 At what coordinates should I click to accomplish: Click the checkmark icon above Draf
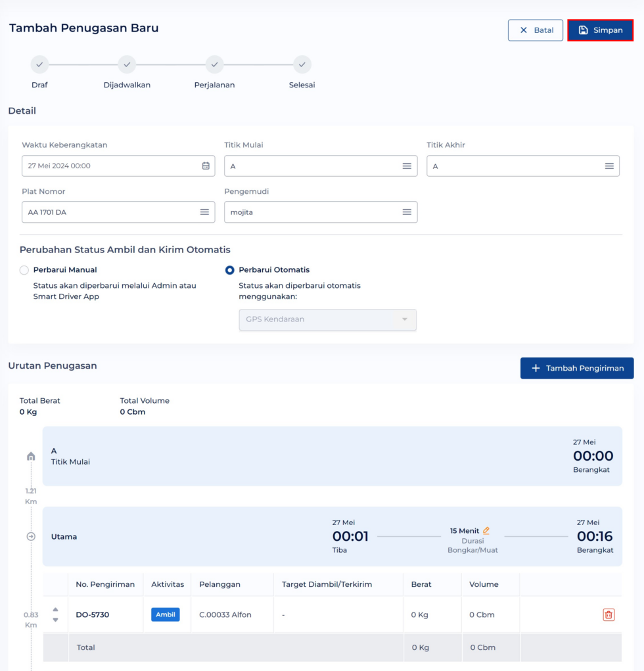pyautogui.click(x=39, y=64)
